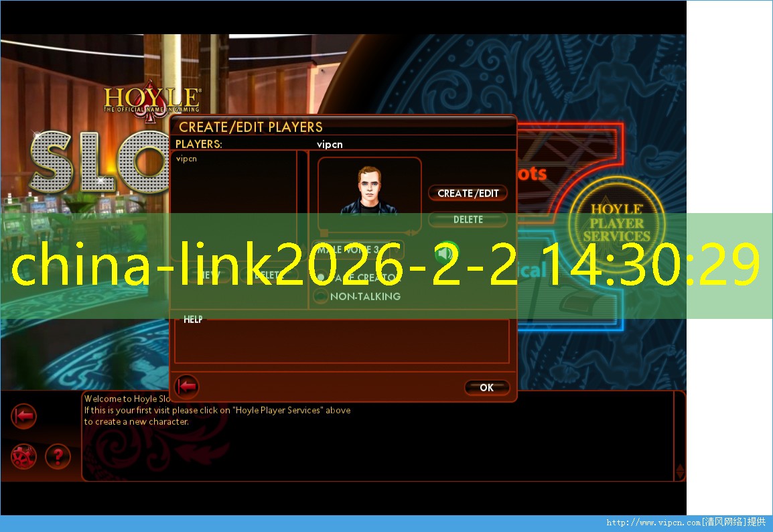Open the Hoyle Player Services emblem
This screenshot has height=532, width=773.
[x=616, y=222]
